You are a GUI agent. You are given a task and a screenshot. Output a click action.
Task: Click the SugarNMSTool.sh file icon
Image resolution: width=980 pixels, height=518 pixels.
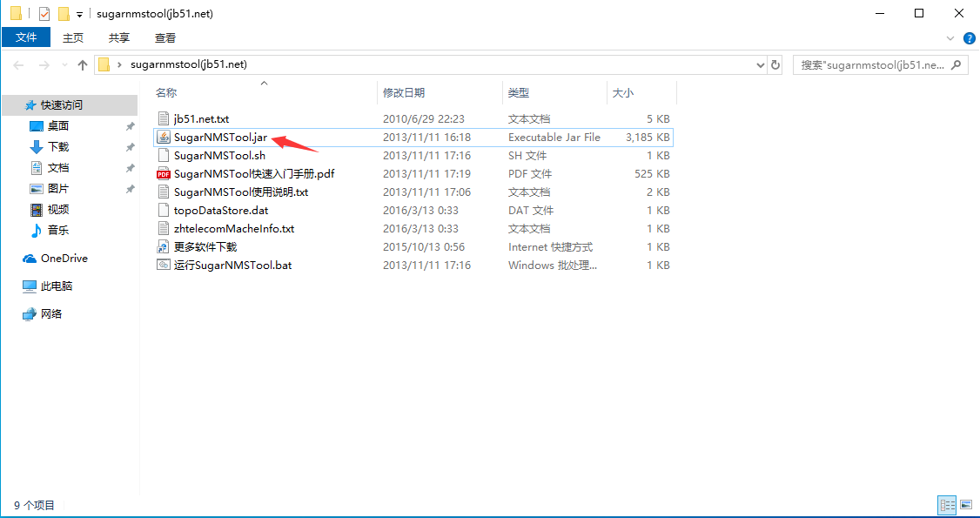163,156
